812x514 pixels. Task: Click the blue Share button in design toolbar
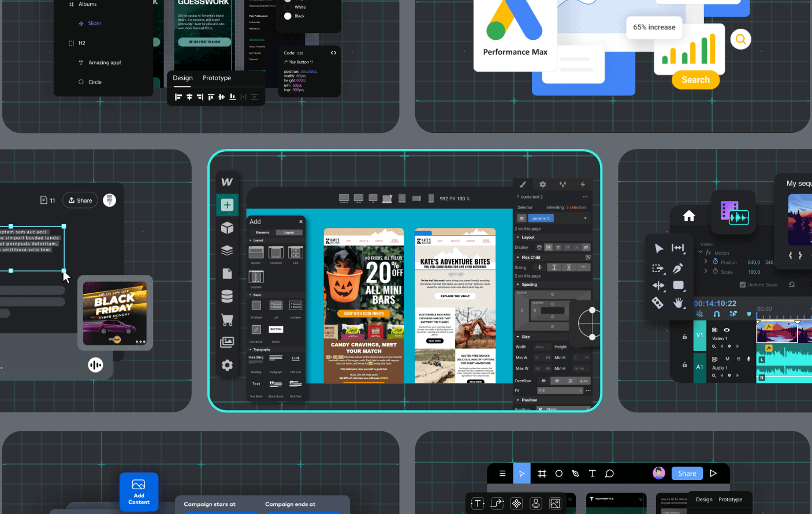coord(687,474)
